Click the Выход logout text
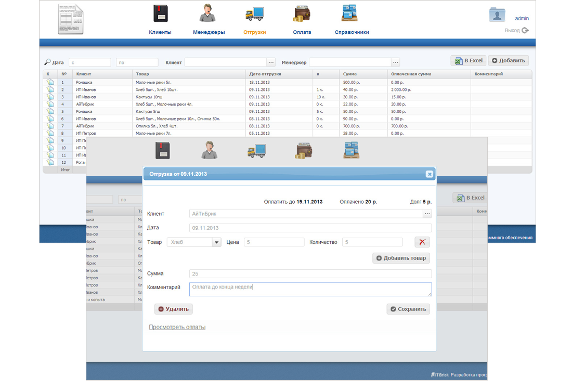Screen dimensions: 572x392 pyautogui.click(x=512, y=30)
